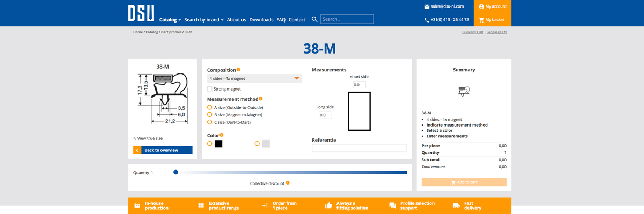Image resolution: width=644 pixels, height=214 pixels.
Task: Click the long side measurement field
Action: point(325,115)
